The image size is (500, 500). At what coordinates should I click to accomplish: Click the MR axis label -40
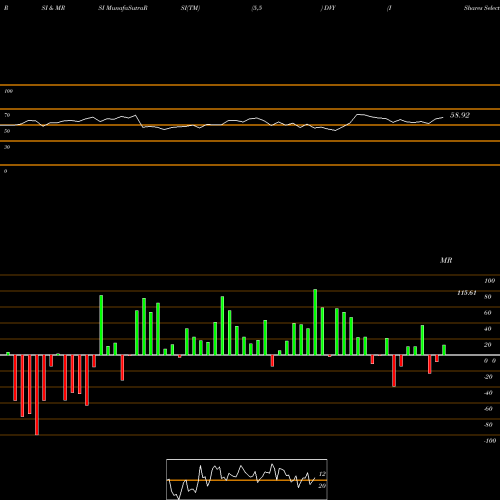click(x=488, y=393)
